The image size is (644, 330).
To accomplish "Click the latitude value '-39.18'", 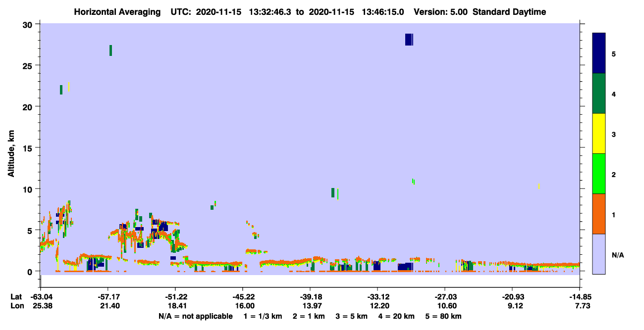I will click(x=310, y=297).
